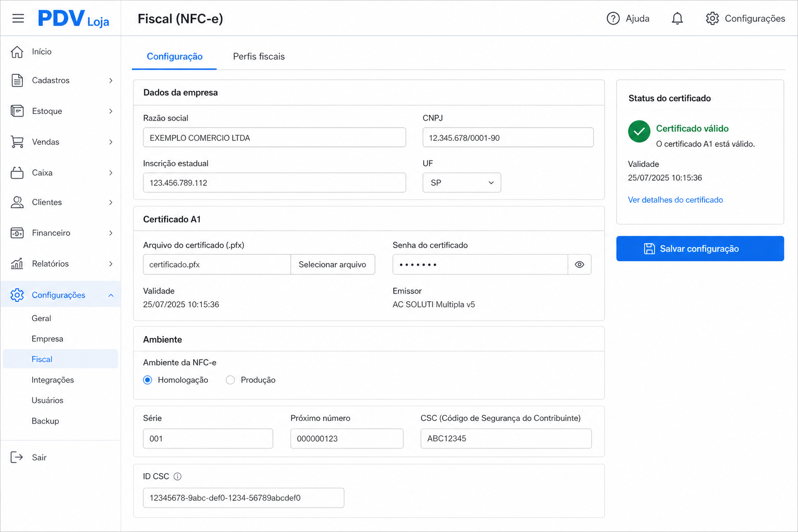This screenshot has width=798, height=532.
Task: Click the ID CSC info icon
Action: 177,476
